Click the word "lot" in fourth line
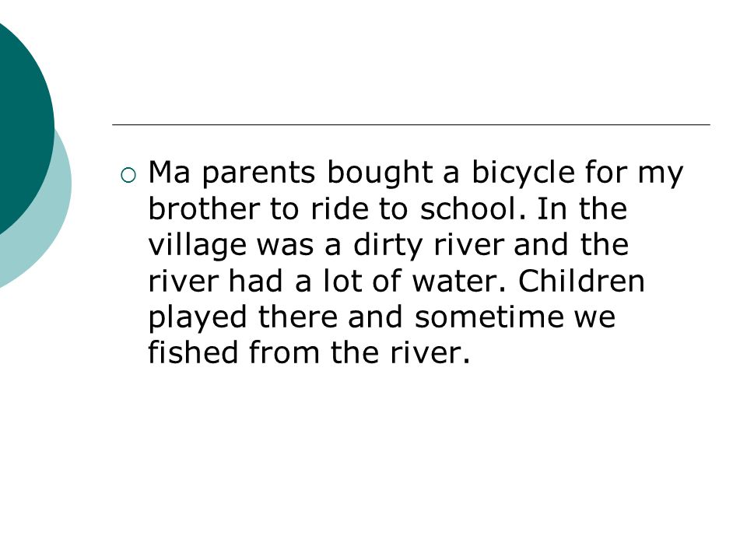Image resolution: width=747 pixels, height=560 pixels. click(342, 280)
